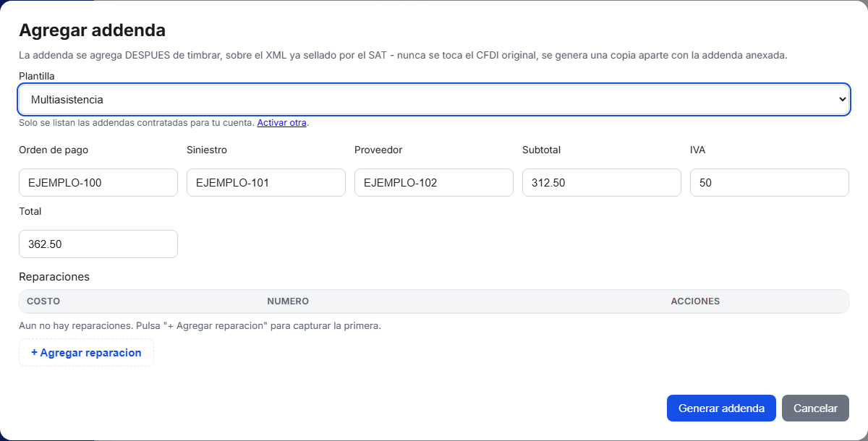The image size is (868, 441).
Task: Click the COSTO column header
Action: [x=43, y=301]
